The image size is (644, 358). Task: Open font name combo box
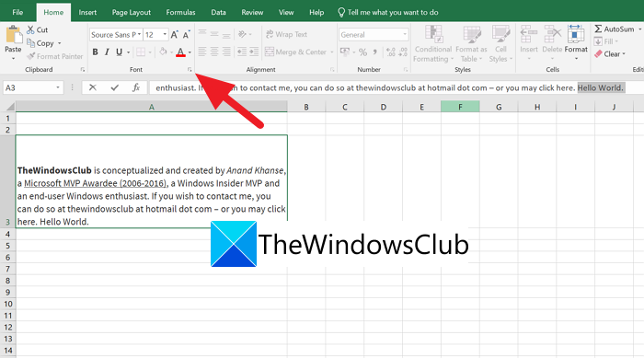(x=116, y=35)
